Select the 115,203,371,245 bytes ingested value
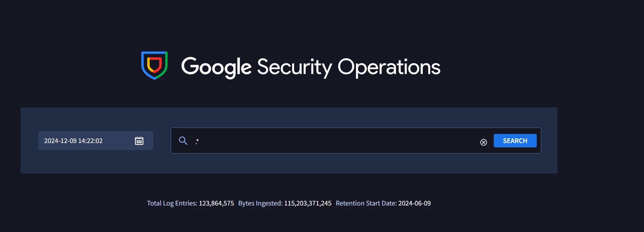This screenshot has height=232, width=644. click(x=308, y=203)
